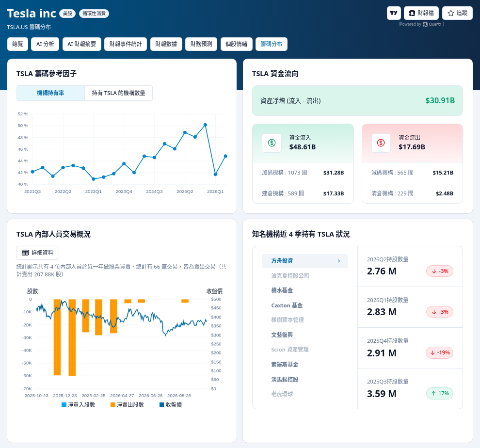Select 淡馬錫控股 in the list

pyautogui.click(x=285, y=380)
